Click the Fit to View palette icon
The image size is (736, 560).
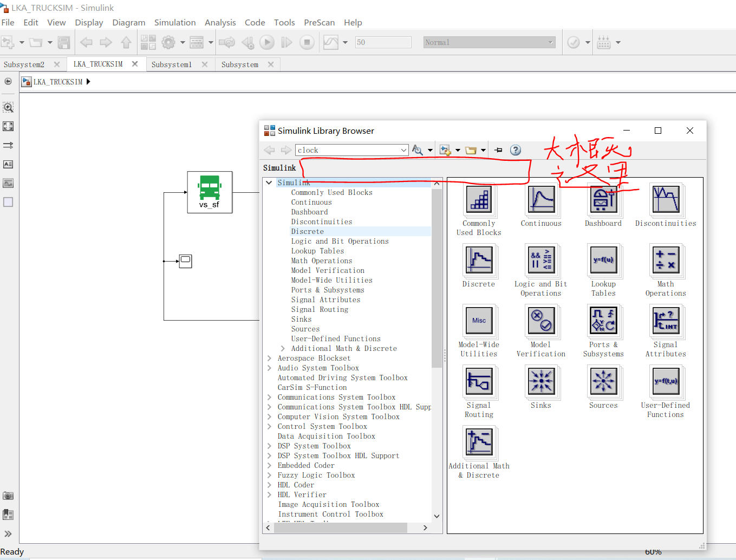pos(8,126)
